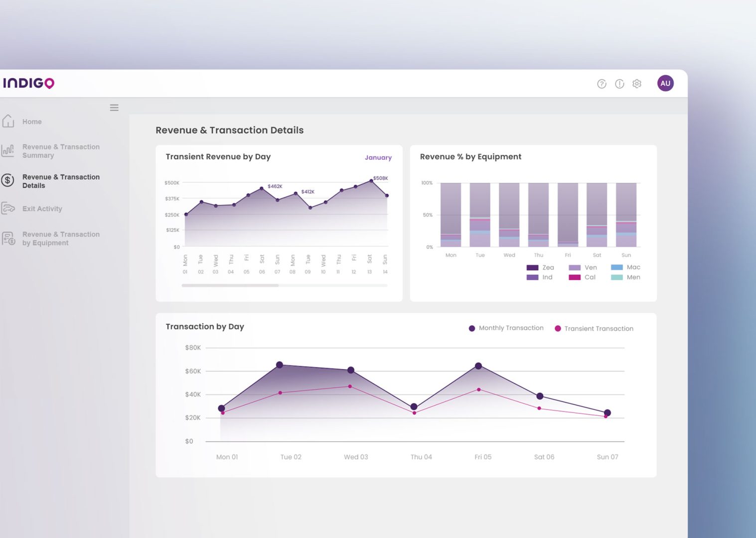Select Revenue & Transaction Details menu item
Image resolution: width=756 pixels, height=538 pixels.
point(61,181)
